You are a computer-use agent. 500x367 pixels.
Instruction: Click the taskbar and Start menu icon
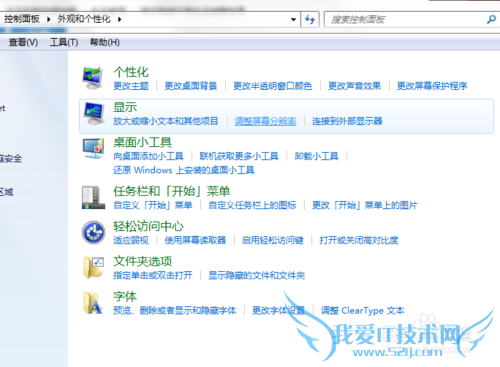93,197
